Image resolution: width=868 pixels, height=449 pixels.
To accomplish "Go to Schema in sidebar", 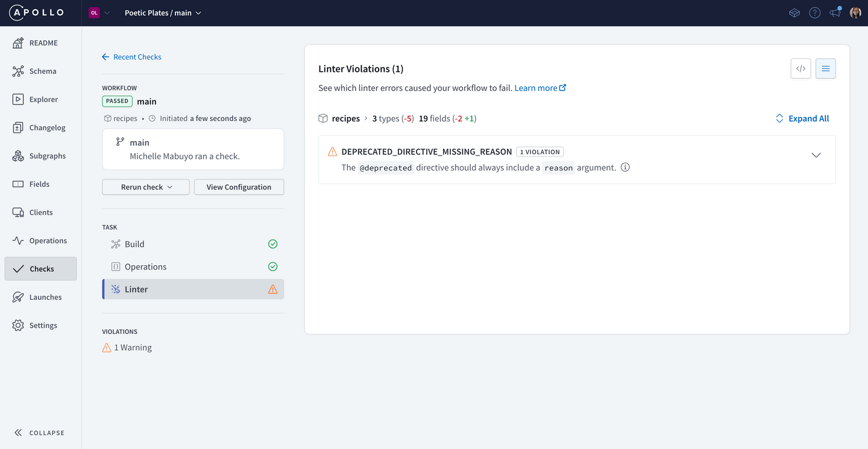I will click(x=42, y=71).
